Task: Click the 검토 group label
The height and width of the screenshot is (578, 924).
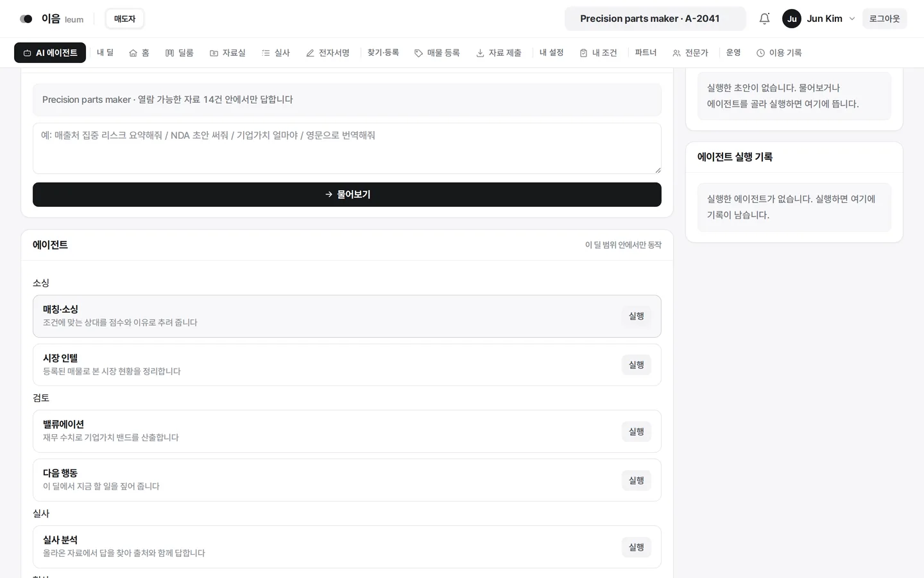Action: [x=41, y=398]
